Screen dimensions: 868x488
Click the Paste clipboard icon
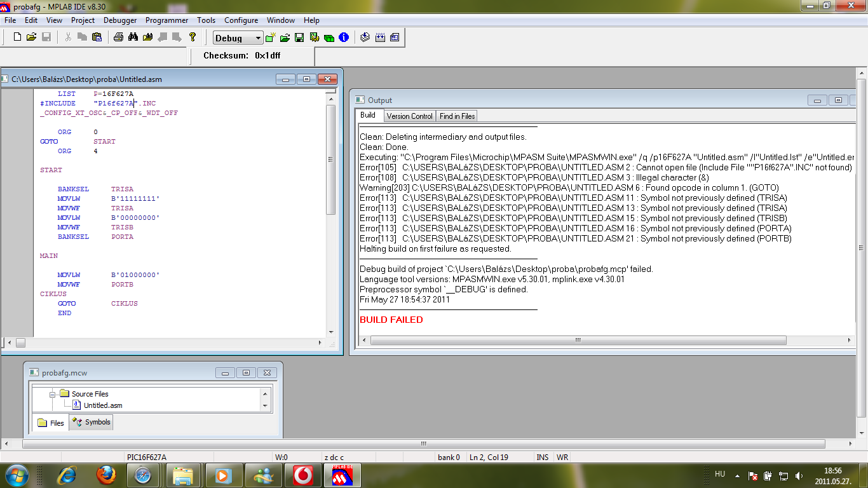(x=97, y=37)
